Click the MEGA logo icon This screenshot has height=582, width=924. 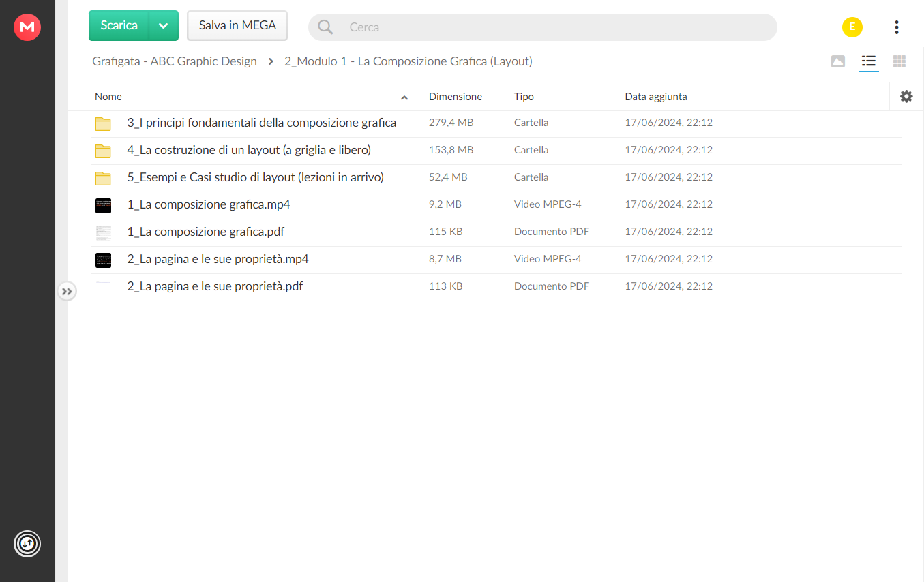pyautogui.click(x=27, y=27)
